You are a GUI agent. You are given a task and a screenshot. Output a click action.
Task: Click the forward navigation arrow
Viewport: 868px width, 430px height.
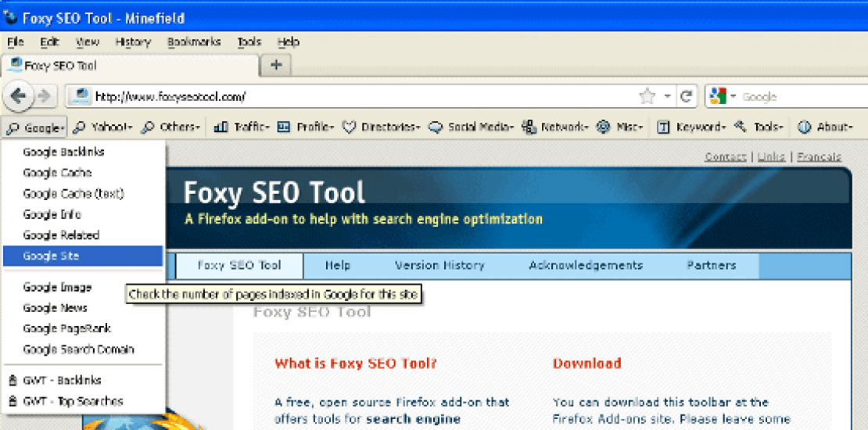click(x=45, y=96)
